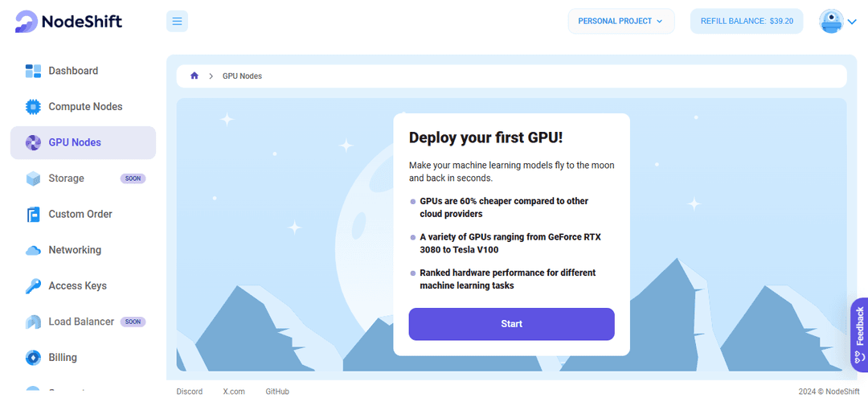
Task: Click the NodeShift logo
Action: [68, 22]
